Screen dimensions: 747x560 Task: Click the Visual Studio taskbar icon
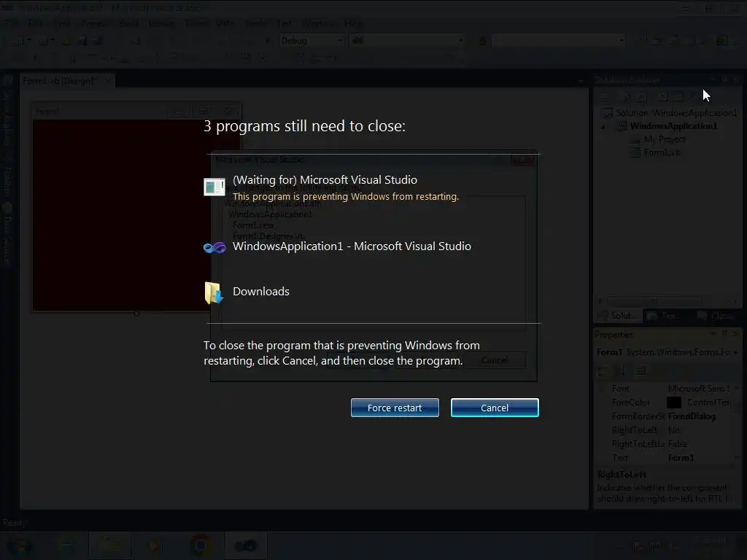tap(245, 545)
